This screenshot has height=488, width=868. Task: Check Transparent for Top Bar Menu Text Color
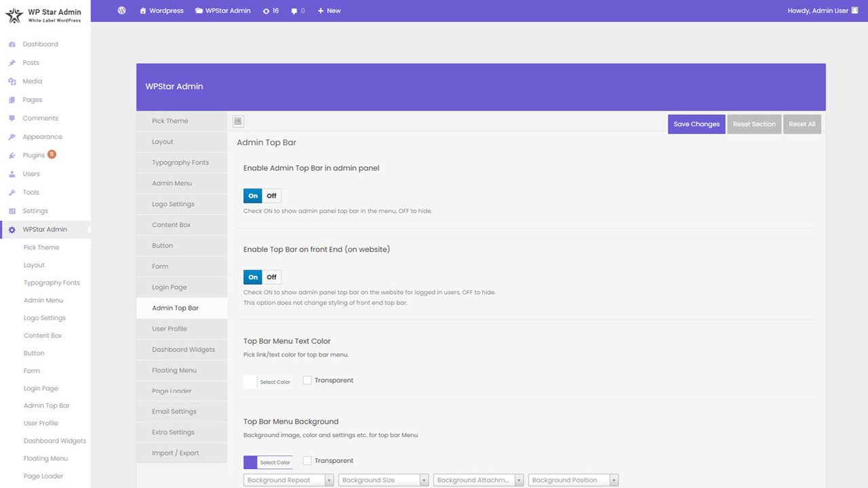[307, 380]
